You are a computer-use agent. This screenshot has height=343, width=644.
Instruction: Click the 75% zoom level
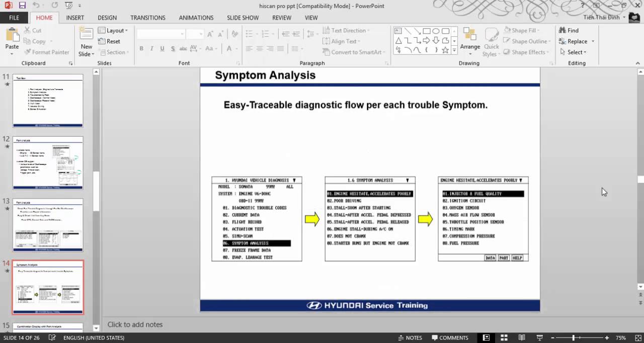tap(621, 337)
